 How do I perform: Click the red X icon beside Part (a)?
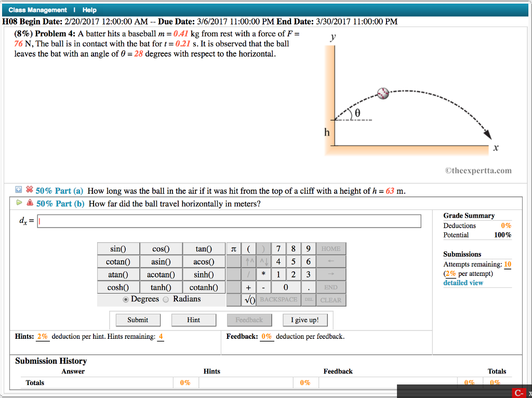pyautogui.click(x=29, y=190)
